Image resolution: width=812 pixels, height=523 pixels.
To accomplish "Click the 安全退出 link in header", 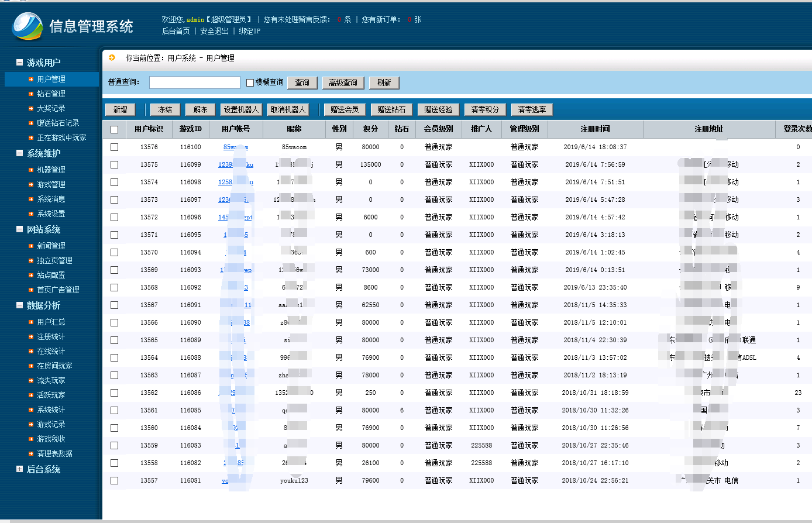I will (x=214, y=31).
